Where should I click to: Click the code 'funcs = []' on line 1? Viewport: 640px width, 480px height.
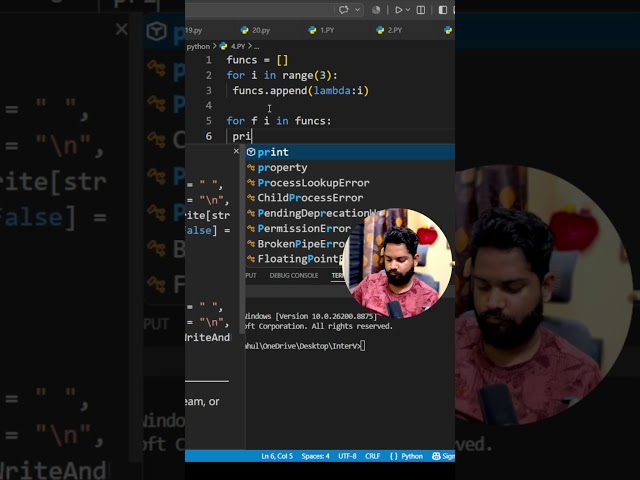point(258,60)
